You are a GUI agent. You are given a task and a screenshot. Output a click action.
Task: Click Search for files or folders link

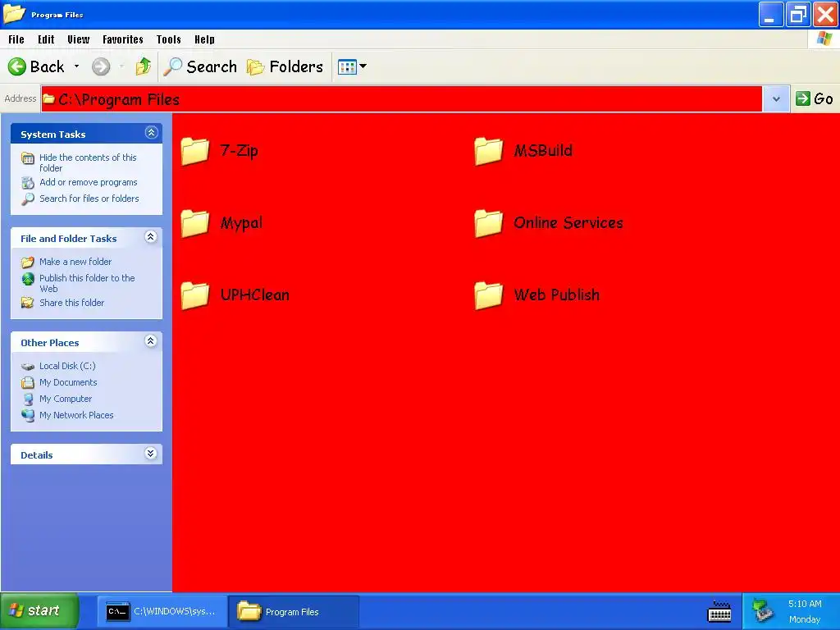pyautogui.click(x=89, y=199)
